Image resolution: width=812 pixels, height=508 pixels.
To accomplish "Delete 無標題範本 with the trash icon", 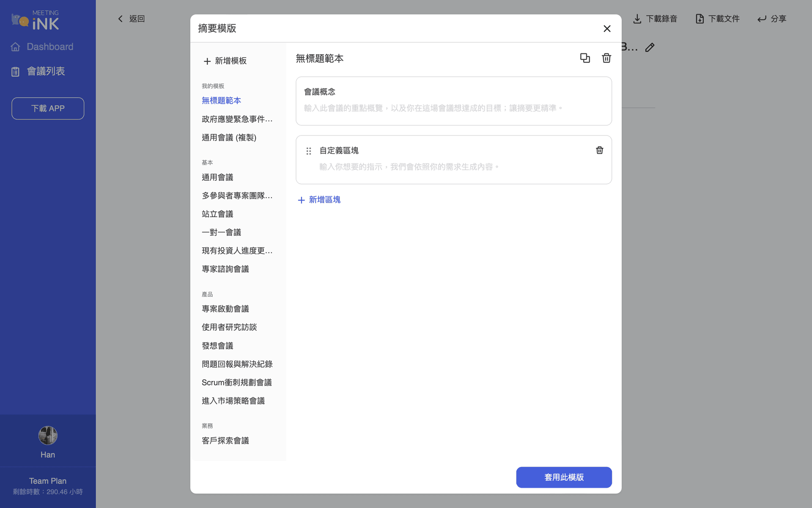I will [606, 58].
